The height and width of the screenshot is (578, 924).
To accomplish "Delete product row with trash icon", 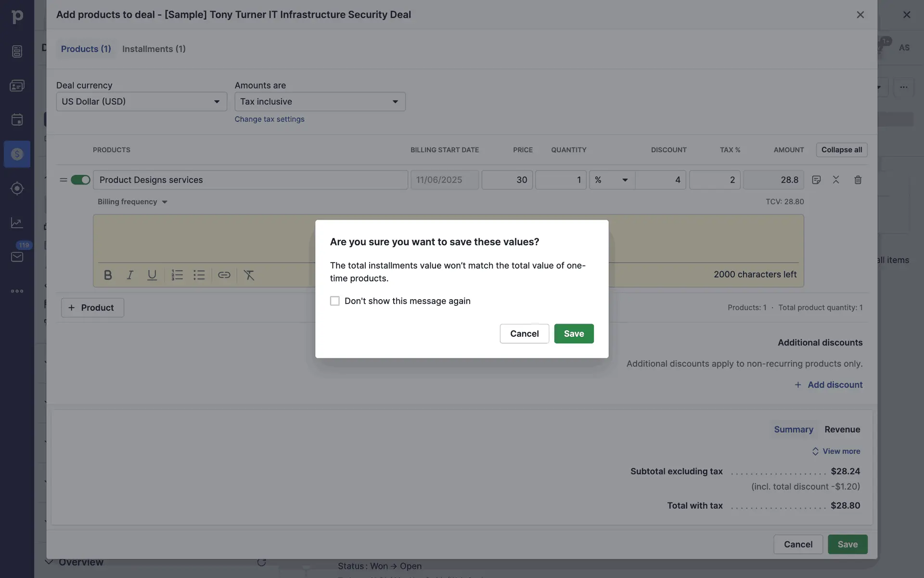I will pos(858,180).
